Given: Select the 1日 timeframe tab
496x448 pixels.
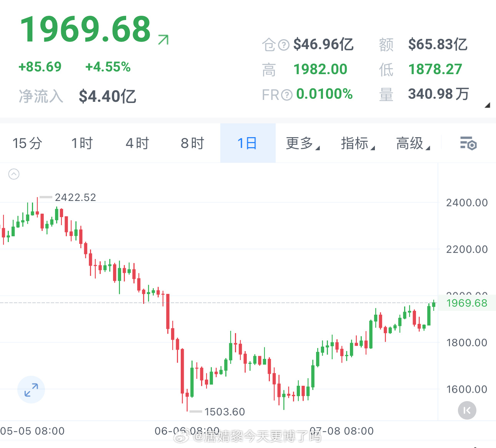Looking at the screenshot, I should [248, 143].
